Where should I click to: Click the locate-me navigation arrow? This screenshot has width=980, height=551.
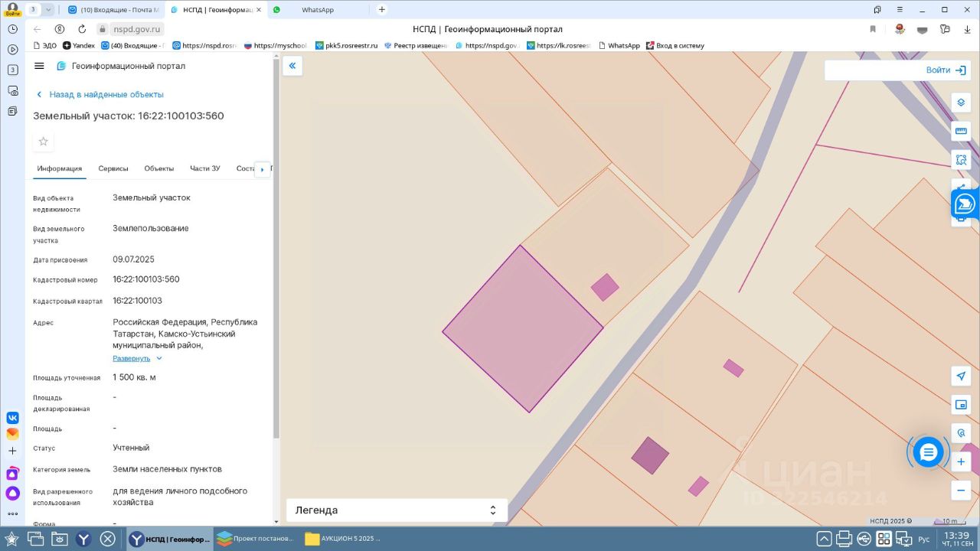[x=961, y=376]
